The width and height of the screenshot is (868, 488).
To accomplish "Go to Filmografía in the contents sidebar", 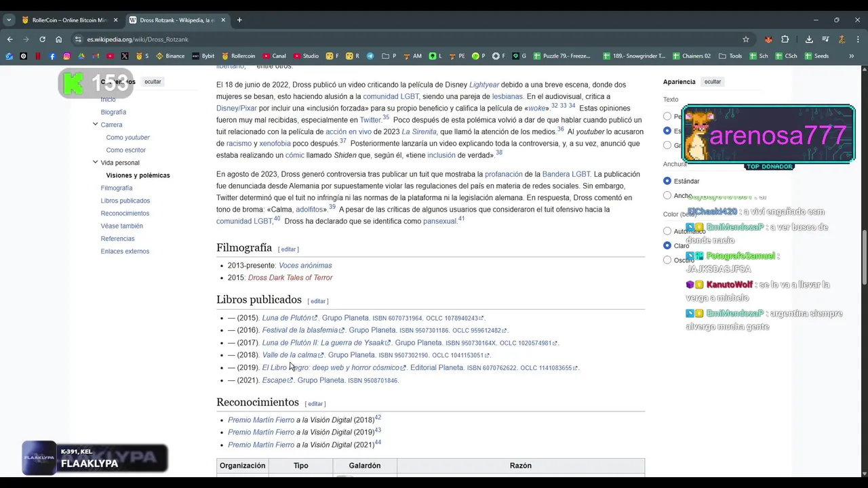I will tap(117, 188).
